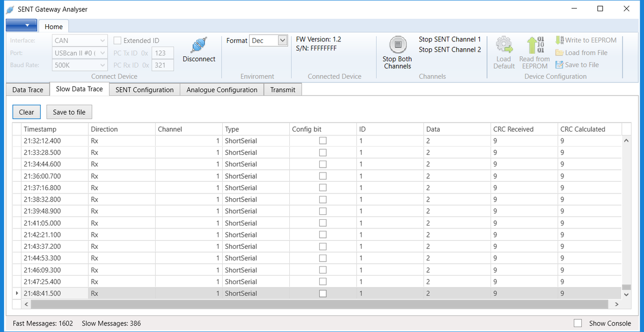The height and width of the screenshot is (332, 644).
Task: Click the Save to file button
Action: tap(69, 112)
